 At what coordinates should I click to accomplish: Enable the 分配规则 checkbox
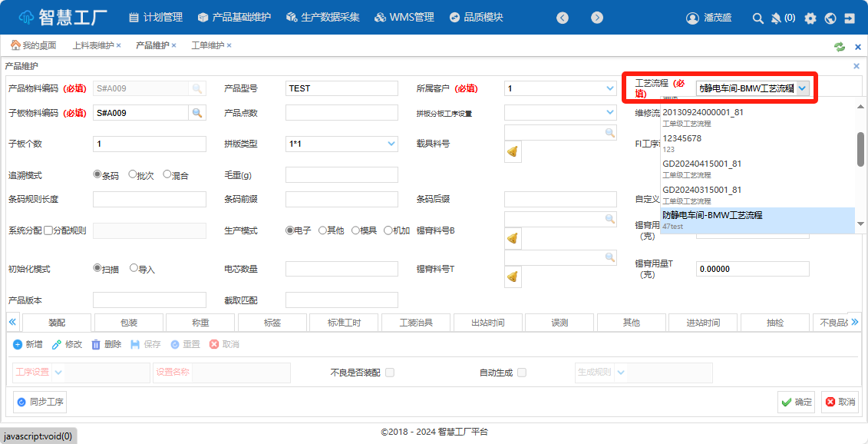tap(48, 230)
